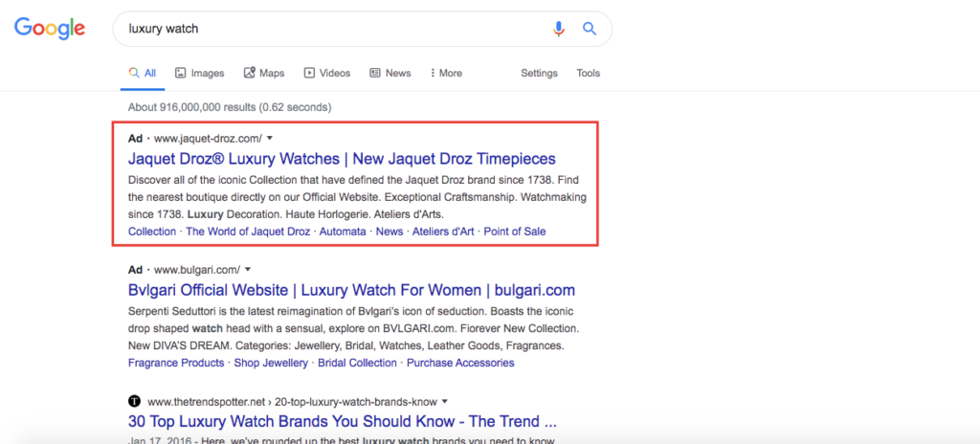The image size is (980, 444).
Task: Expand the thetrendspotter.net result dropdown arrow
Action: (x=445, y=401)
